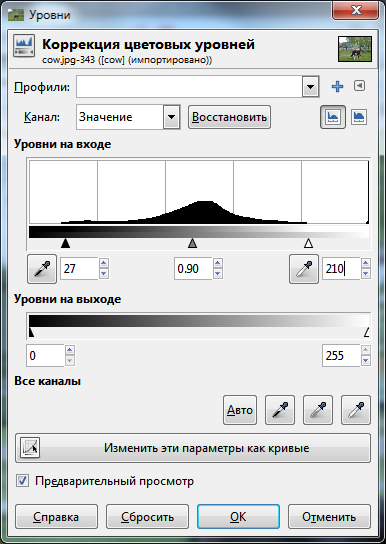Add current settings to profiles with plus icon

point(337,86)
